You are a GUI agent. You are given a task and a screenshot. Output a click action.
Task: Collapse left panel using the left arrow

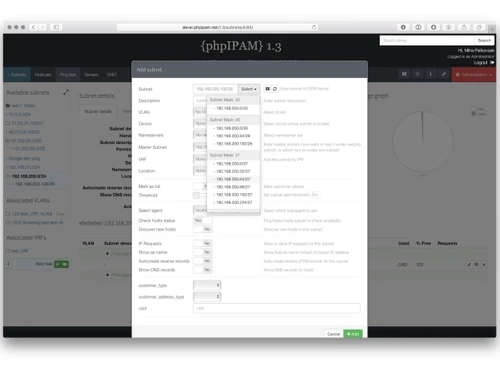click(x=9, y=264)
